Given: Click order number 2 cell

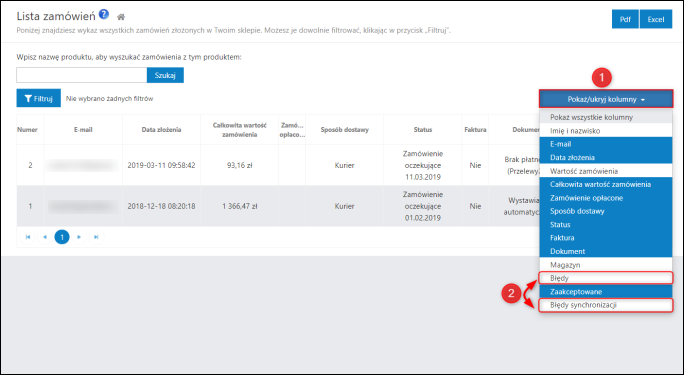Looking at the screenshot, I should pyautogui.click(x=30, y=165).
